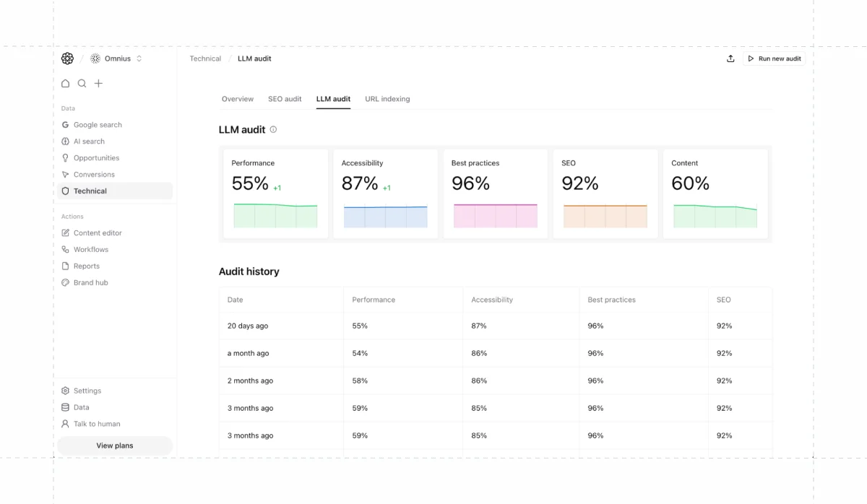The height and width of the screenshot is (504, 867).
Task: Click the home icon in sidebar
Action: tap(66, 83)
